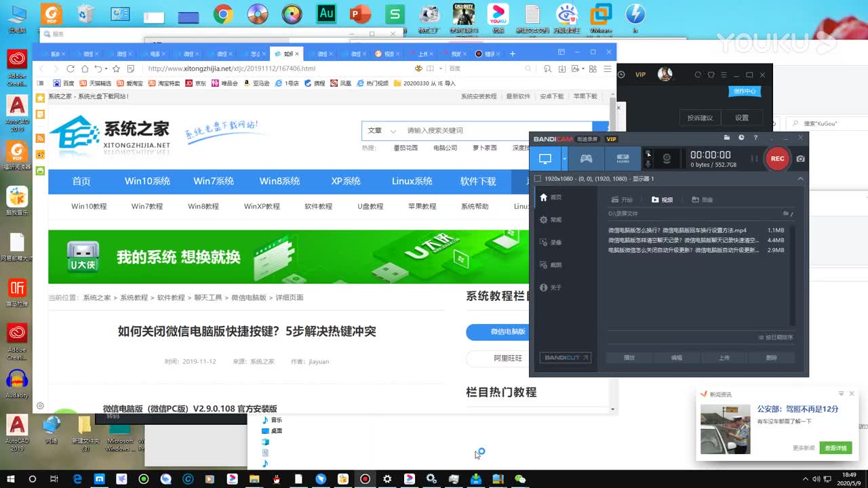Screen dimensions: 868x488
Task: Open the Win7系统 menu on the website
Action: click(x=215, y=181)
